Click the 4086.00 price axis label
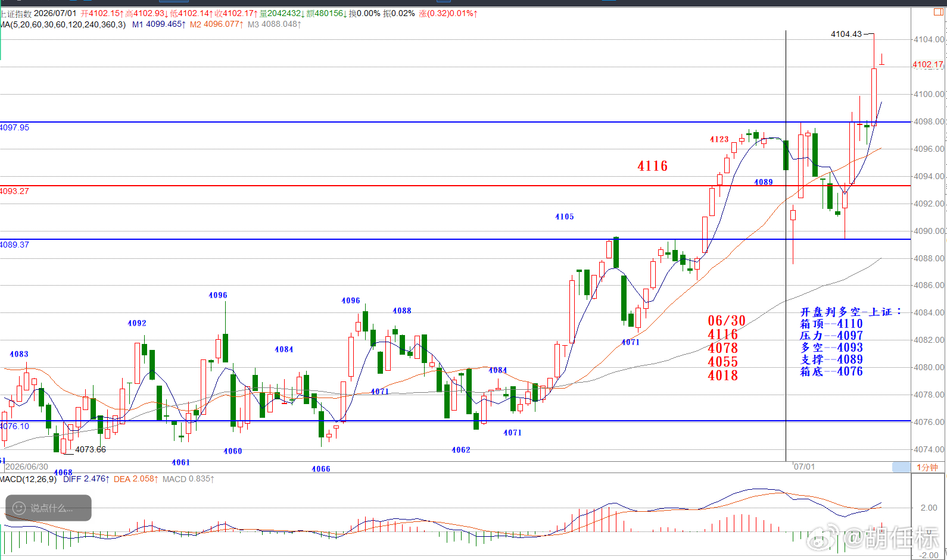The height and width of the screenshot is (560, 947). tap(929, 285)
